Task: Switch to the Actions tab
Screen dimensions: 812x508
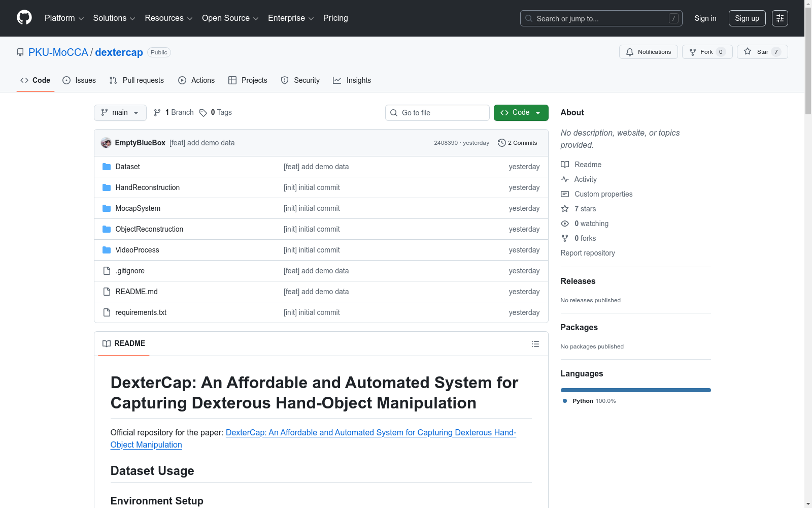Action: pyautogui.click(x=196, y=80)
